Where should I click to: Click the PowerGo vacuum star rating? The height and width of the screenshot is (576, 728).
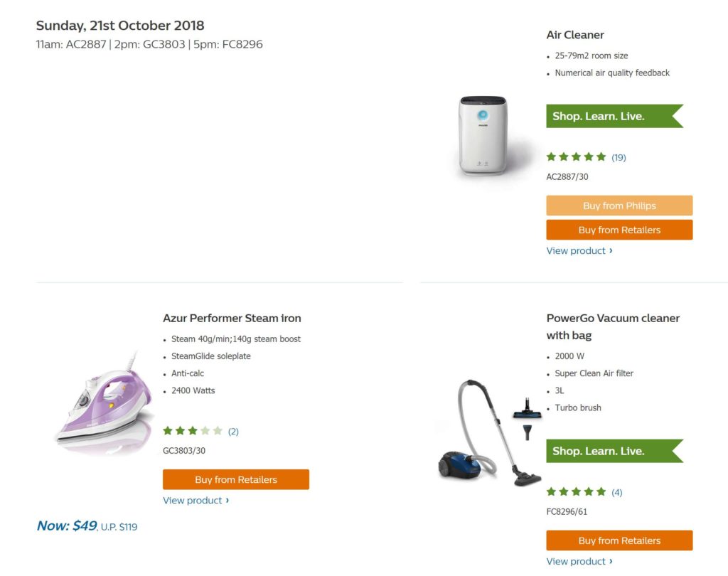click(576, 492)
